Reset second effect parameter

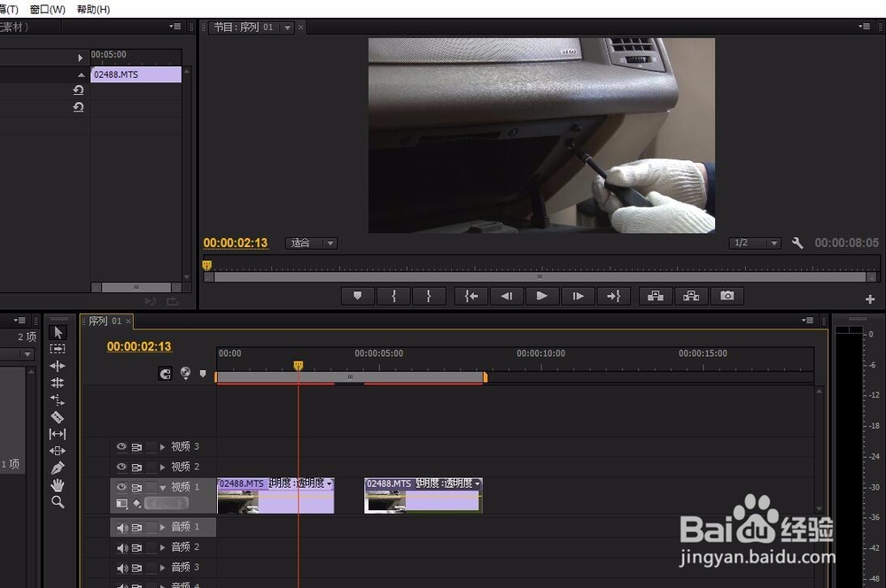coord(79,107)
